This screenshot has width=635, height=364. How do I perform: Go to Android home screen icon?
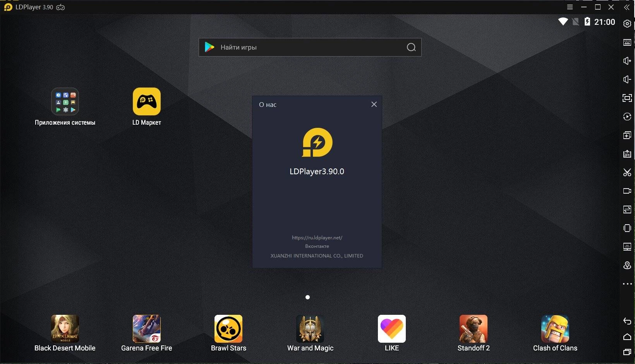pos(627,337)
